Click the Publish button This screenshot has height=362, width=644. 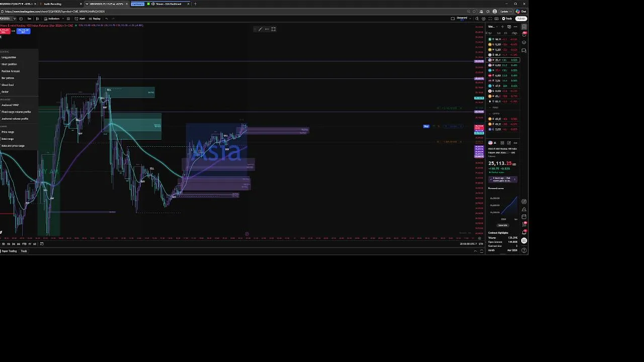(521, 19)
